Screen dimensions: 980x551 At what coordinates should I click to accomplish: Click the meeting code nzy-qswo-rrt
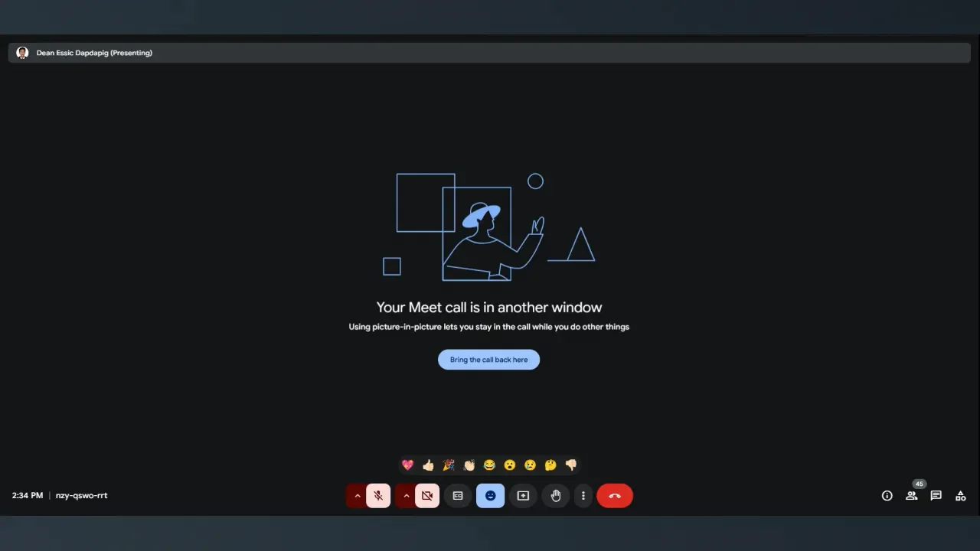pos(82,496)
